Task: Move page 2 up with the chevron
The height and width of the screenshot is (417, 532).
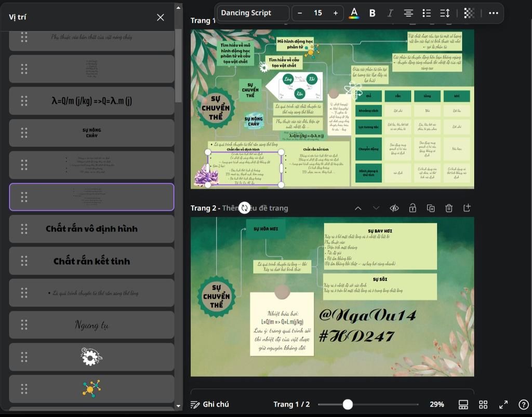Action: pyautogui.click(x=358, y=208)
